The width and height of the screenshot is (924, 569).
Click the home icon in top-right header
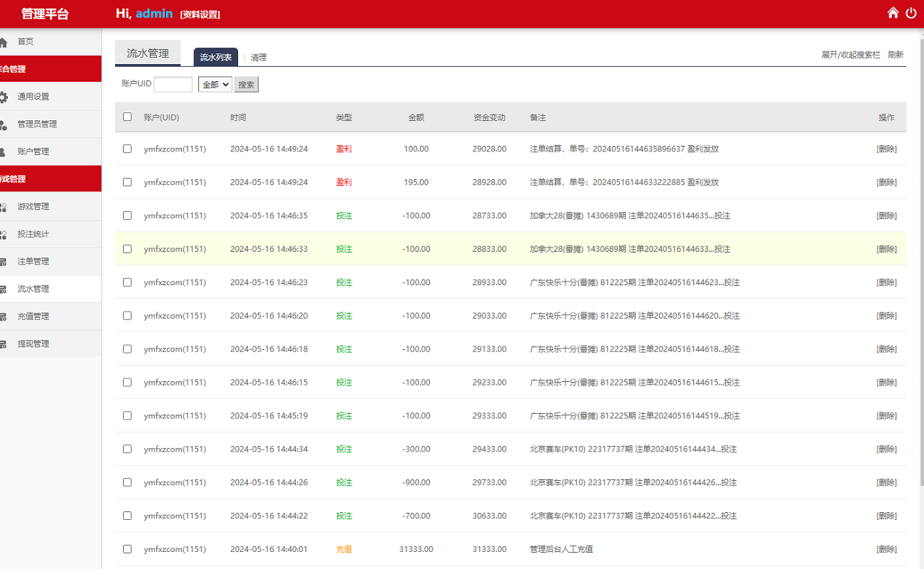tap(893, 13)
